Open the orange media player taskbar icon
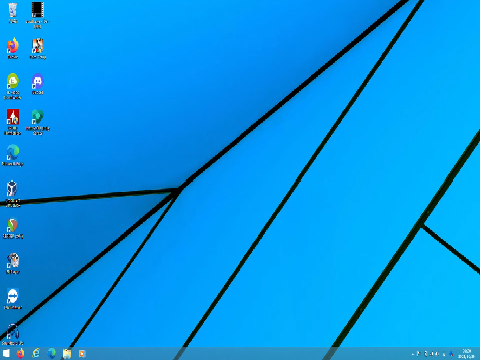Screen dimensions: 480x360 82,353
